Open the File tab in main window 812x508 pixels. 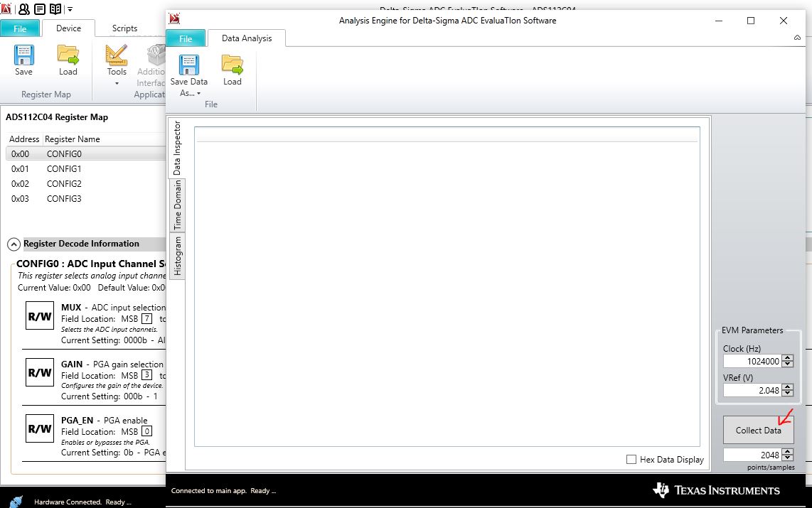[x=20, y=28]
